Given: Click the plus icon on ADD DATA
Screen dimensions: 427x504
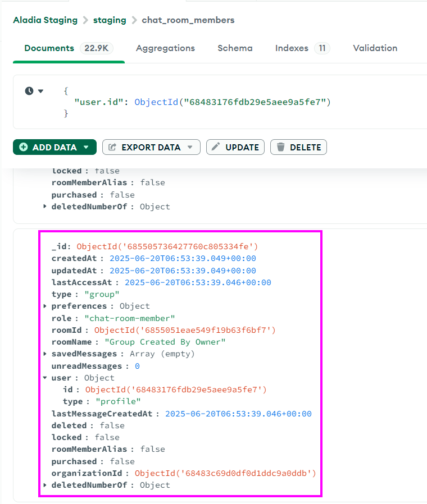Looking at the screenshot, I should (x=24, y=147).
